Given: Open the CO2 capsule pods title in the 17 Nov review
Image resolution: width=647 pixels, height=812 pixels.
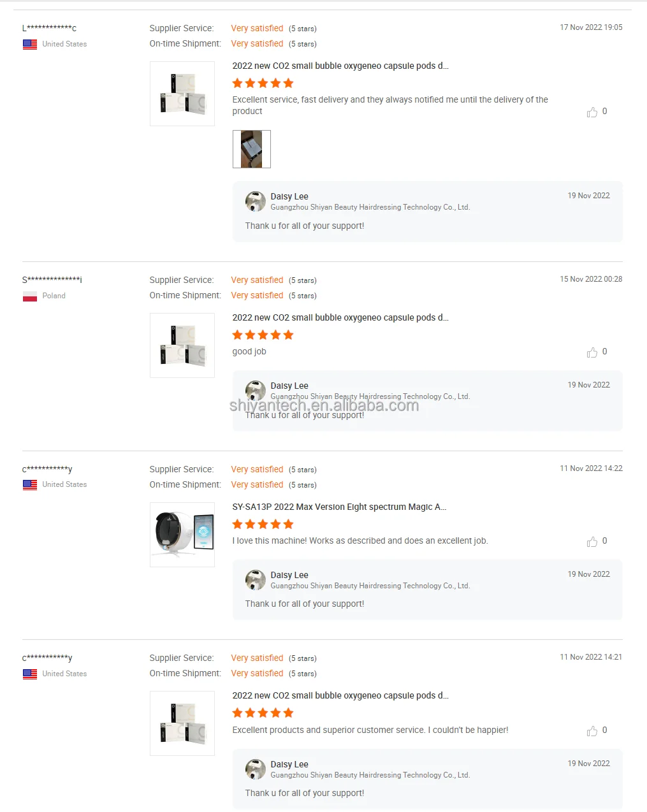Looking at the screenshot, I should [x=340, y=66].
